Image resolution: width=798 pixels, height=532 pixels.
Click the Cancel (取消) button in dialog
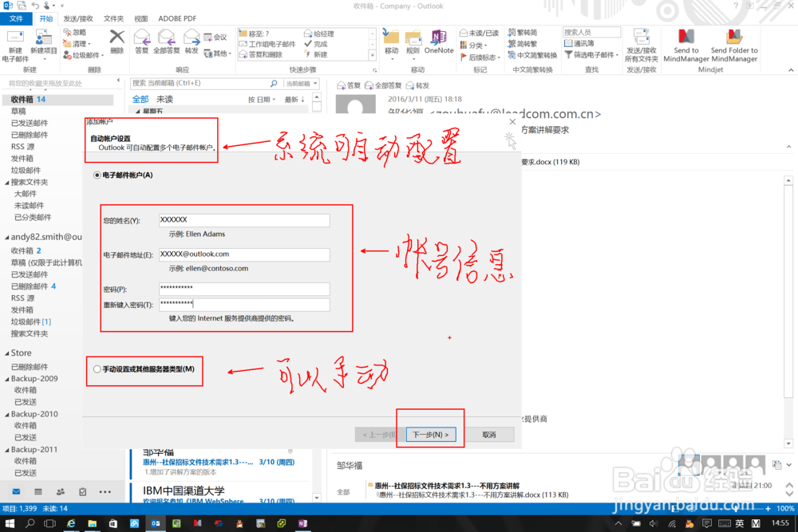[489, 435]
